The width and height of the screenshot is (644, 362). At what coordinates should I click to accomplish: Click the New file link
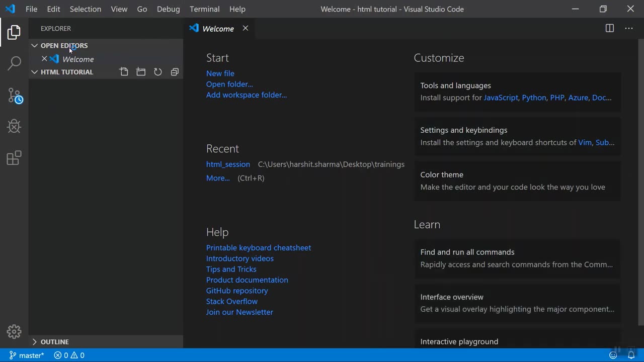tap(220, 73)
